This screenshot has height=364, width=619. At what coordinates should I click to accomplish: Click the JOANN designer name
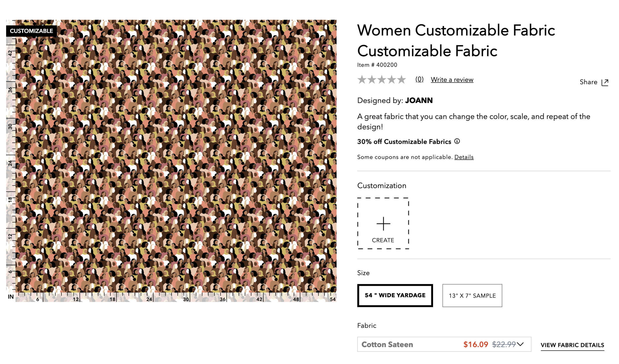[419, 100]
